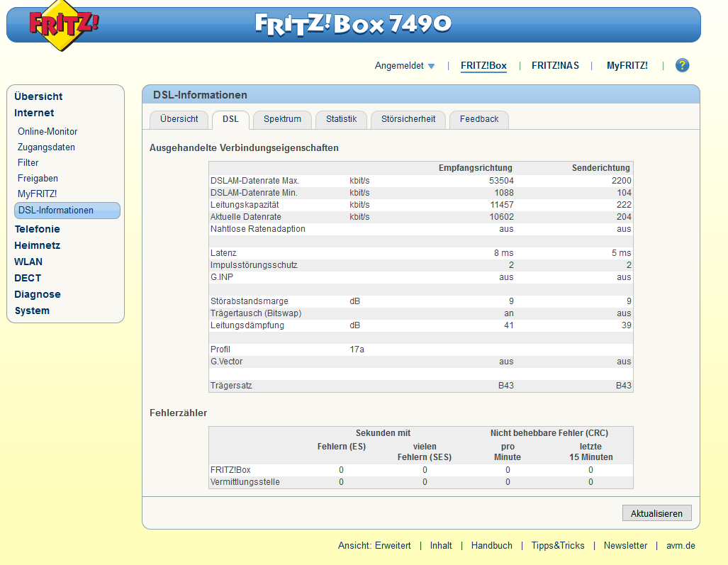
Task: Click the Nicht behebbare Fehler (CRC) header
Action: 549,433
